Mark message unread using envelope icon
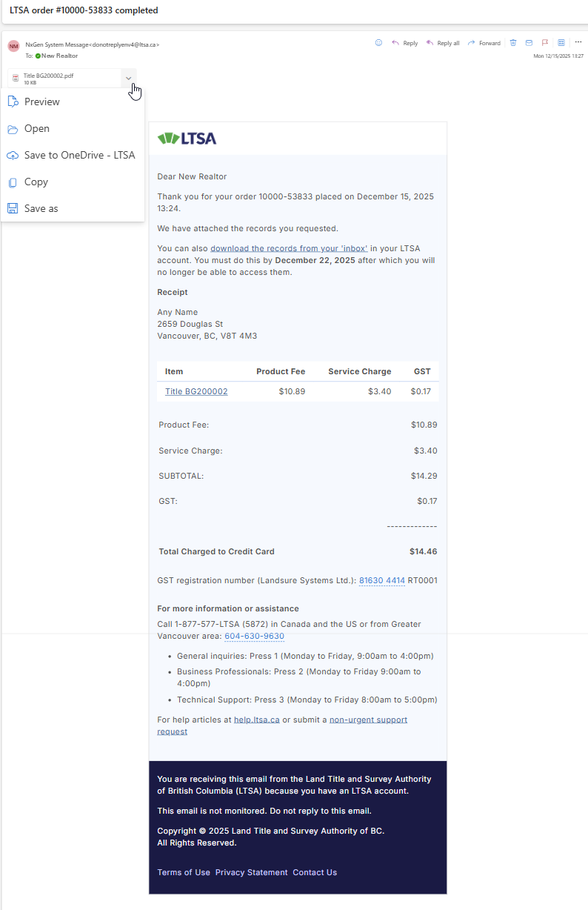The height and width of the screenshot is (910, 588). 529,43
